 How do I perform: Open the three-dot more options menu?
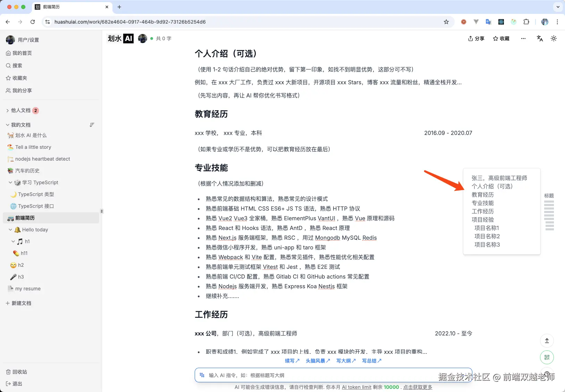(x=523, y=39)
